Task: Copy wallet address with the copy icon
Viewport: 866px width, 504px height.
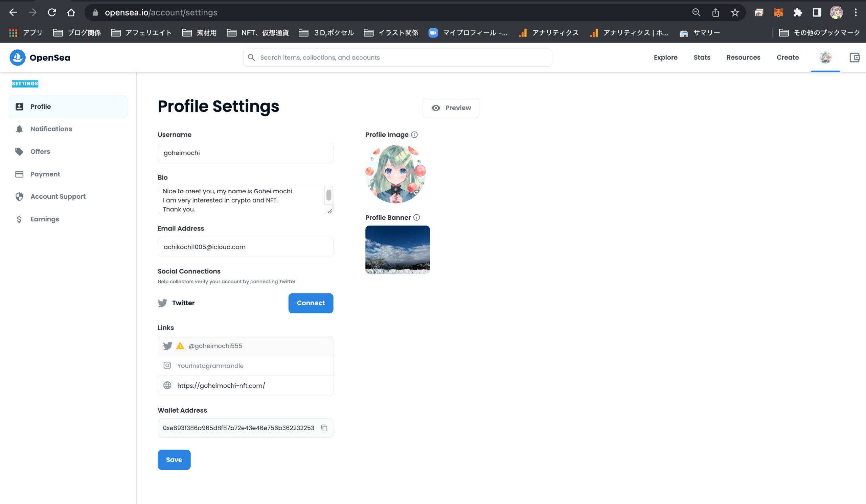Action: pyautogui.click(x=324, y=428)
